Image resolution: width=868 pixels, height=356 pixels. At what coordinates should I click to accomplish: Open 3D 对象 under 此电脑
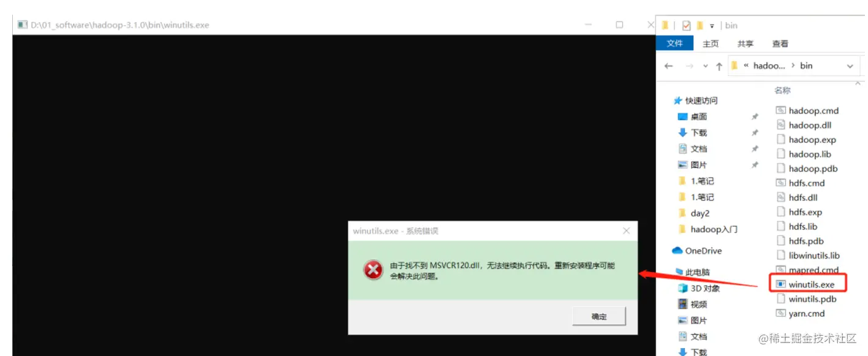[705, 288]
